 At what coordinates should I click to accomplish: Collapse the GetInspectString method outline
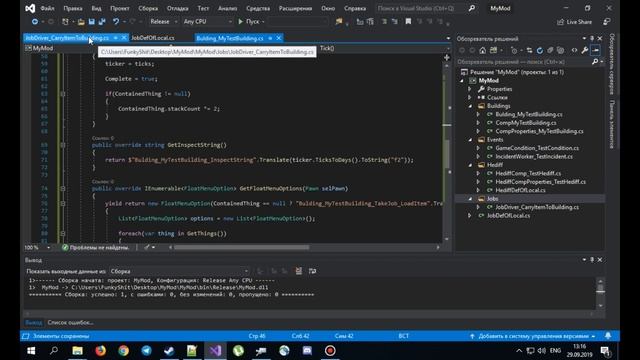coord(63,145)
